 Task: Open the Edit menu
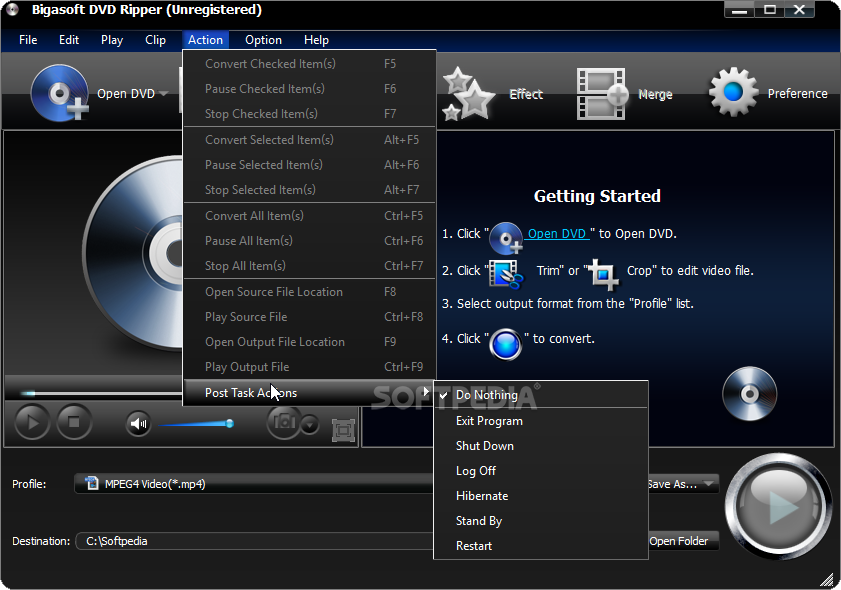coord(69,40)
